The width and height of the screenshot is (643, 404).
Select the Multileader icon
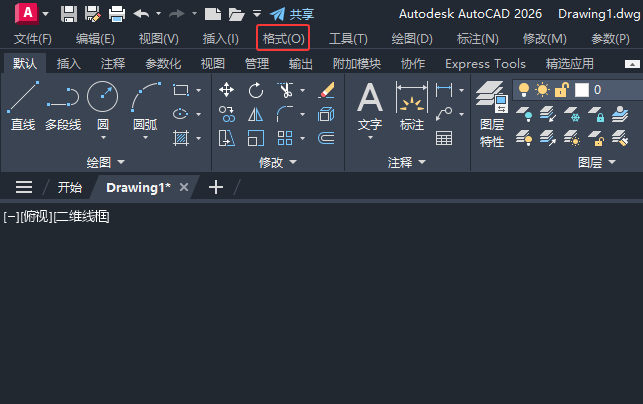444,114
